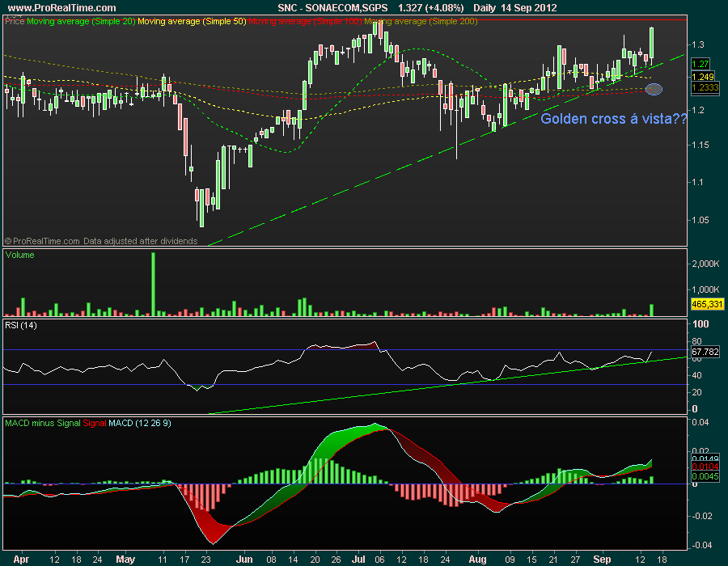Click the 2,000K volume axis label
This screenshot has width=728, height=566.
point(705,264)
